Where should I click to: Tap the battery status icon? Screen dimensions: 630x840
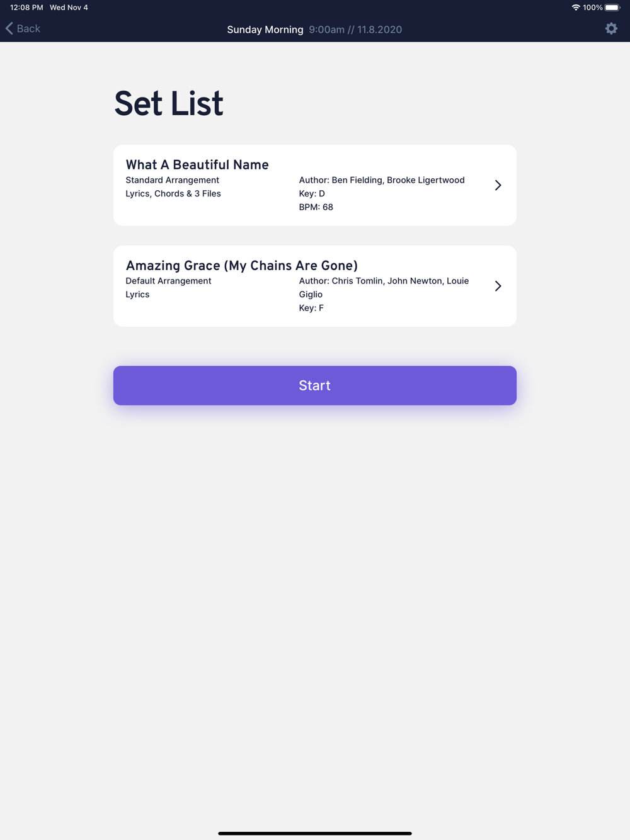pos(612,8)
